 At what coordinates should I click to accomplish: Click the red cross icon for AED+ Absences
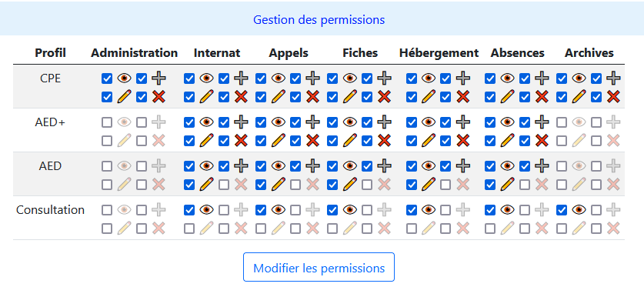(542, 141)
